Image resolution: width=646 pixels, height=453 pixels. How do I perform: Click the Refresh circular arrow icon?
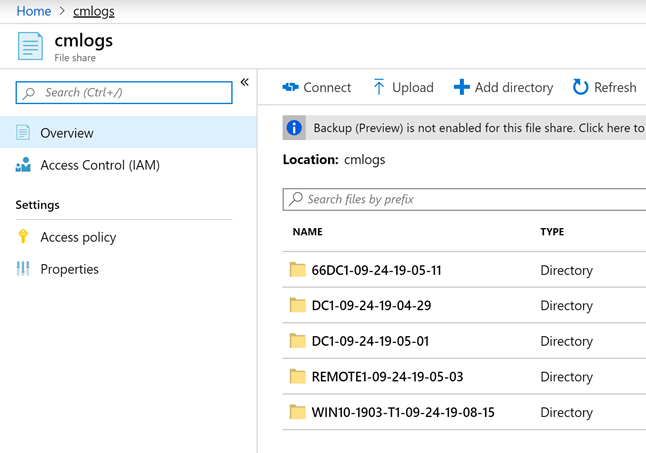(580, 88)
